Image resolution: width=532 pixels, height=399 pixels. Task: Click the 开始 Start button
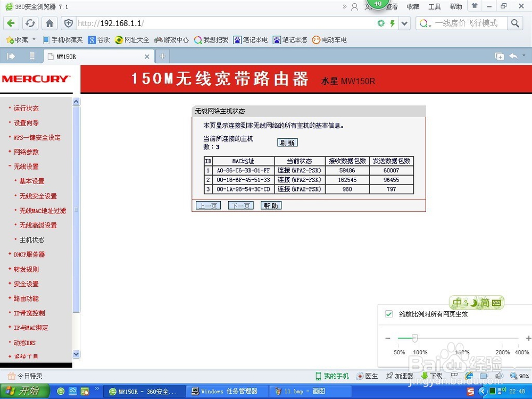tap(24, 391)
